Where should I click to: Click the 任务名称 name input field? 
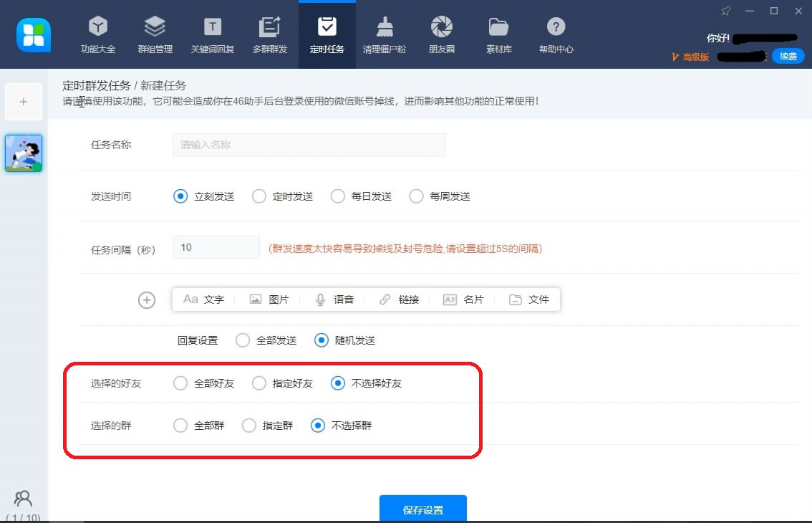(x=309, y=144)
